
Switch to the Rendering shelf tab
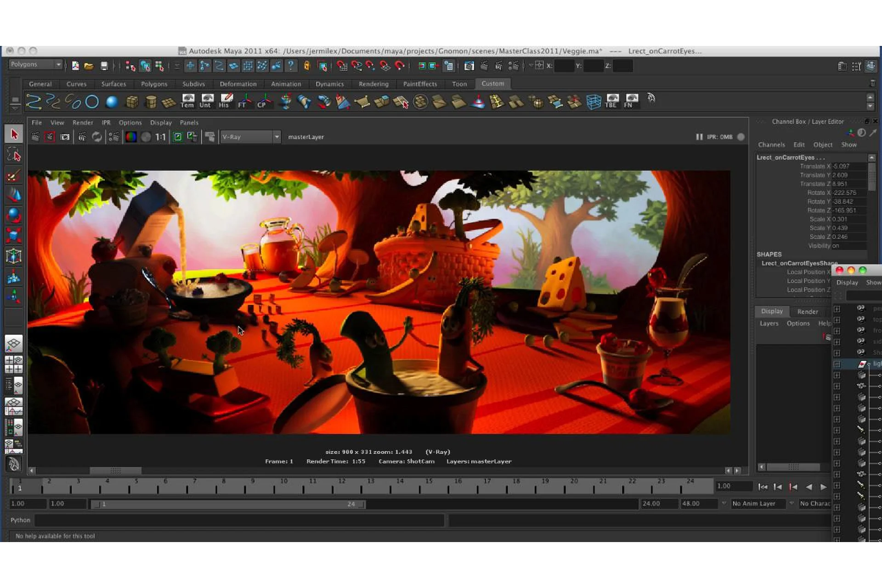[x=373, y=84]
